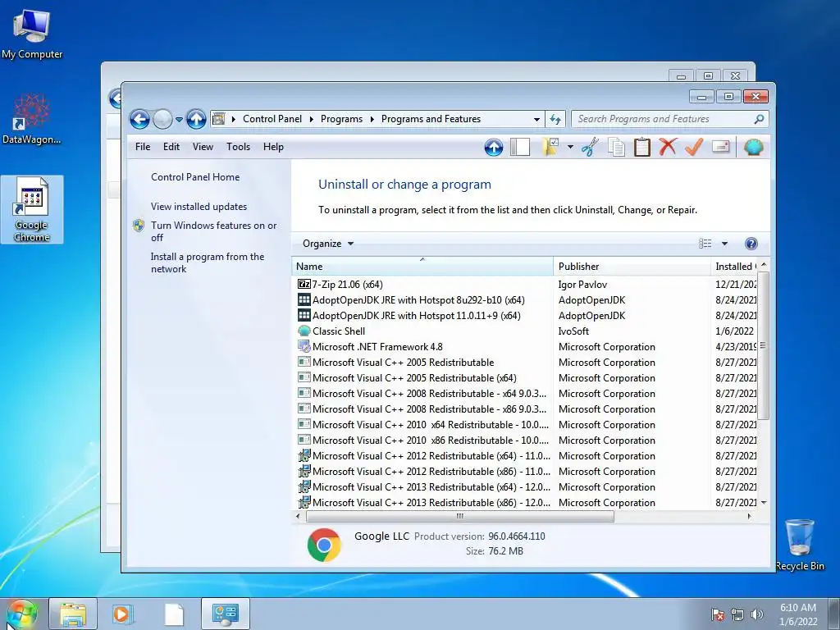Screen dimensions: 840x630
Task: Open the DataWagon desktop shortcut
Action: (32, 119)
